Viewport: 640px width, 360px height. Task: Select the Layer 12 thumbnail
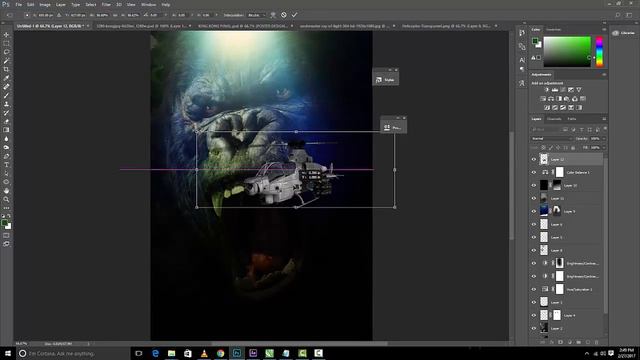(x=544, y=160)
